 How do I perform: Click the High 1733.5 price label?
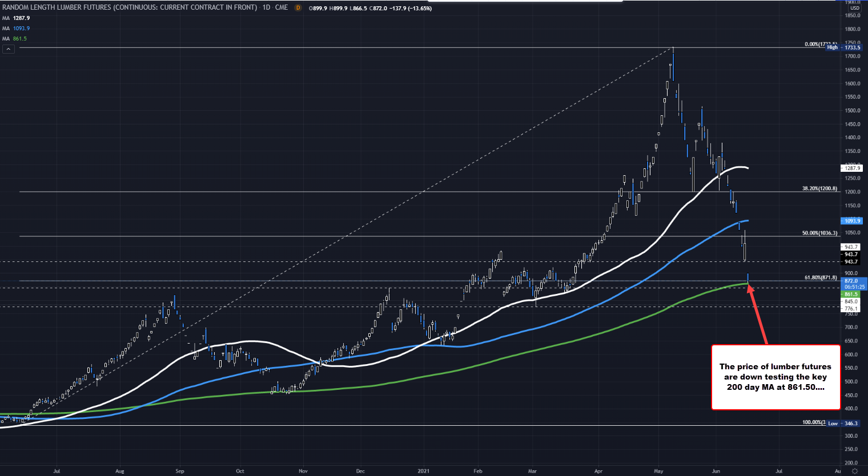tap(851, 47)
